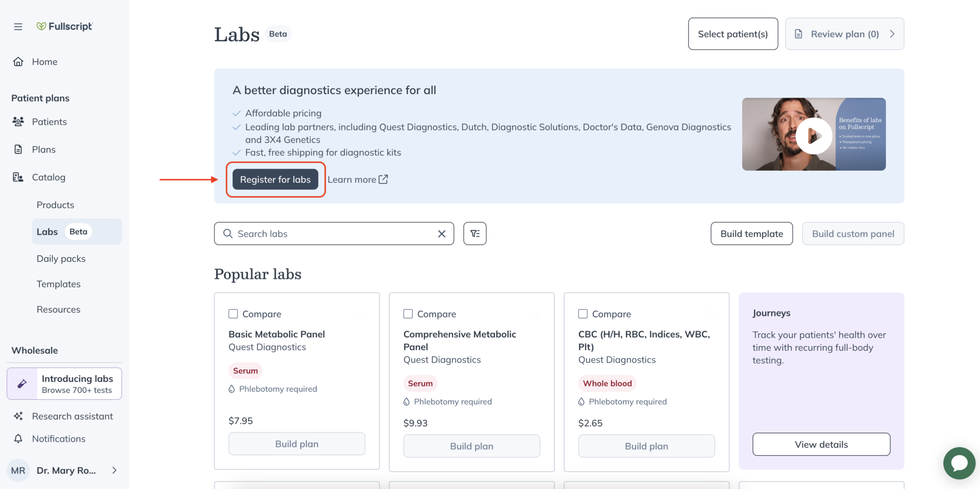The height and width of the screenshot is (489, 980).
Task: Click the Register for labs button
Action: [275, 179]
